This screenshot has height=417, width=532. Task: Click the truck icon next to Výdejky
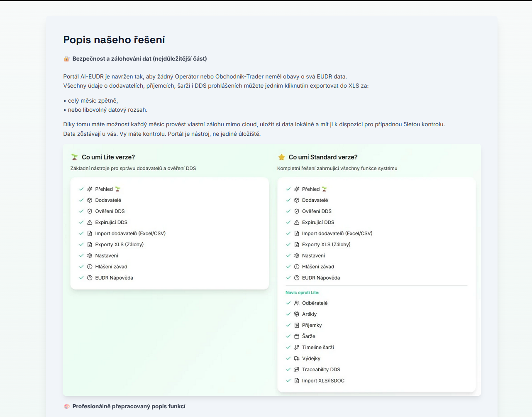pyautogui.click(x=297, y=358)
